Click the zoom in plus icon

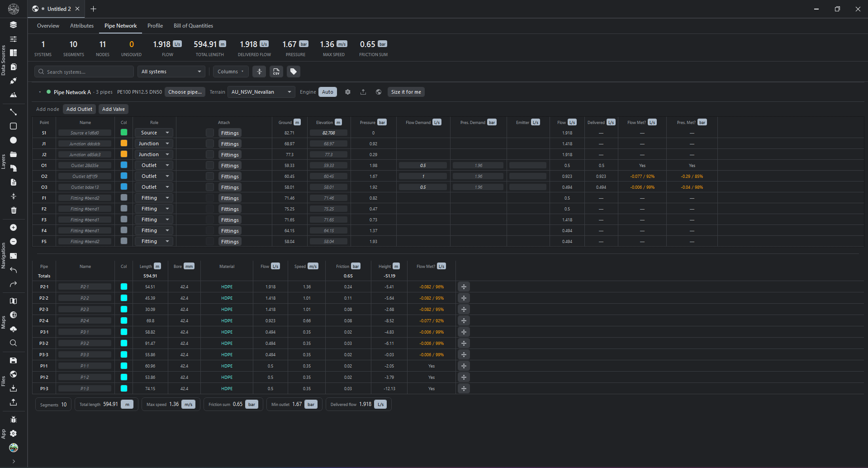14,228
